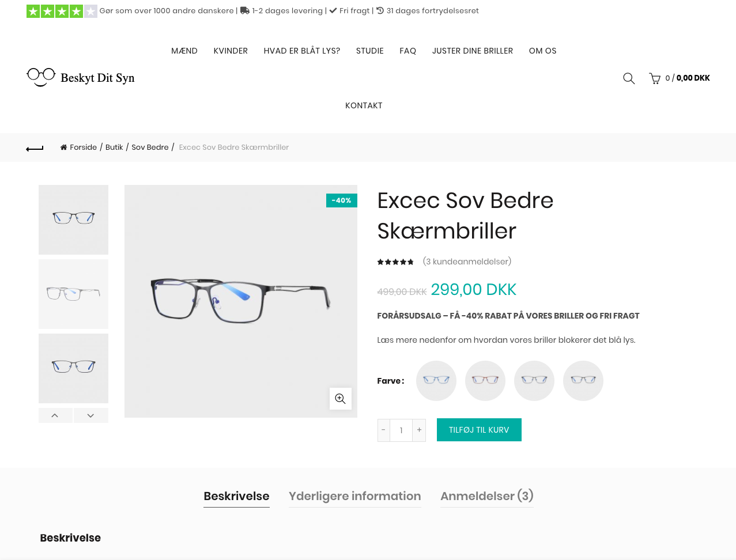
Task: Click the Trustpilot green star rating
Action: (x=62, y=11)
